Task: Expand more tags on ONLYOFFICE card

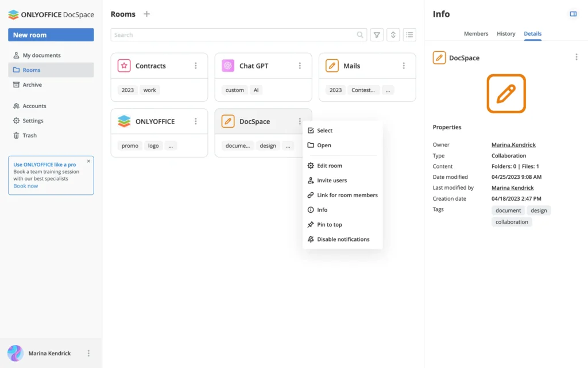Action: (171, 145)
